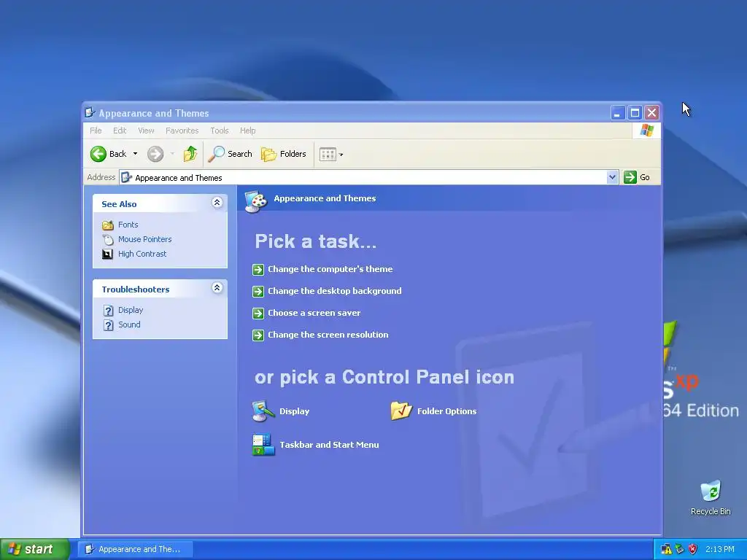The width and height of the screenshot is (747, 560).
Task: Click arrow beside Change the desktop background
Action: click(258, 292)
